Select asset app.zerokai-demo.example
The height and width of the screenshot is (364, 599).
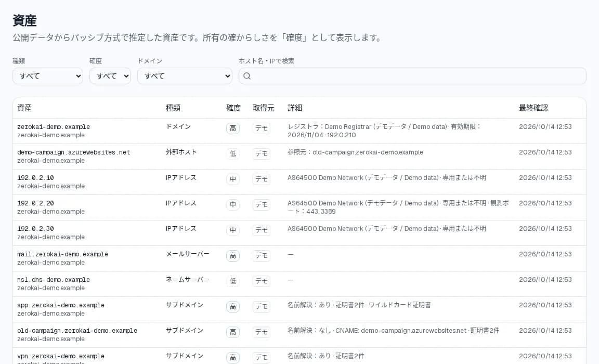[x=61, y=305]
